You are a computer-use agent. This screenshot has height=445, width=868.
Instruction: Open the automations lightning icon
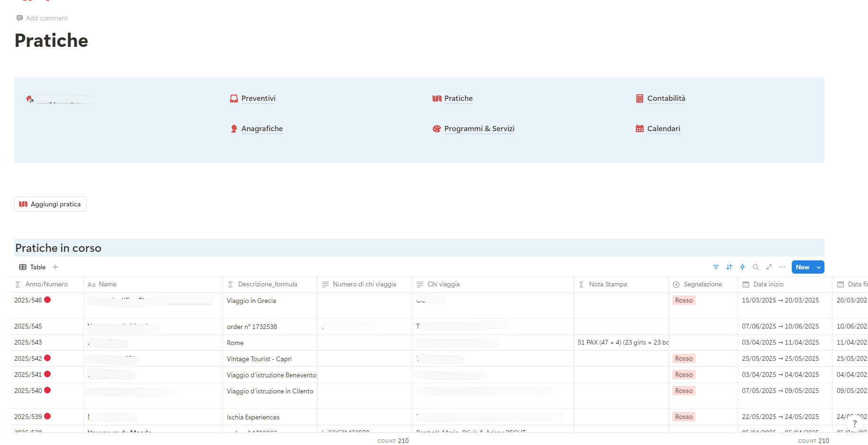[743, 267]
